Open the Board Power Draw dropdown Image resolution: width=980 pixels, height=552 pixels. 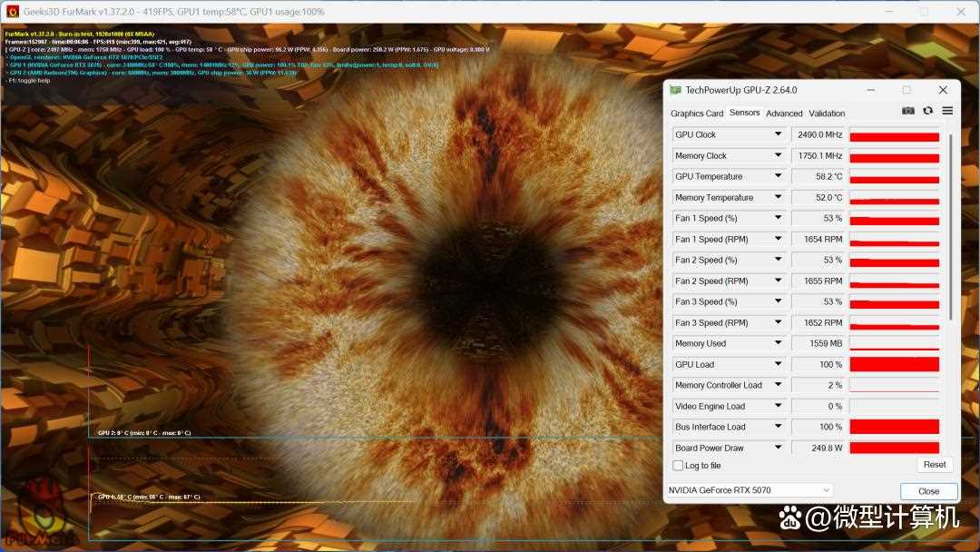[779, 448]
